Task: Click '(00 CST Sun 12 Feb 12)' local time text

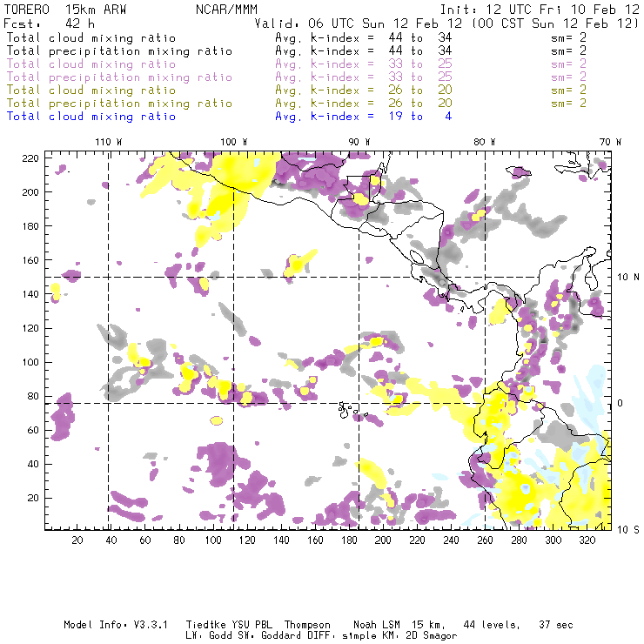Action: (555, 23)
